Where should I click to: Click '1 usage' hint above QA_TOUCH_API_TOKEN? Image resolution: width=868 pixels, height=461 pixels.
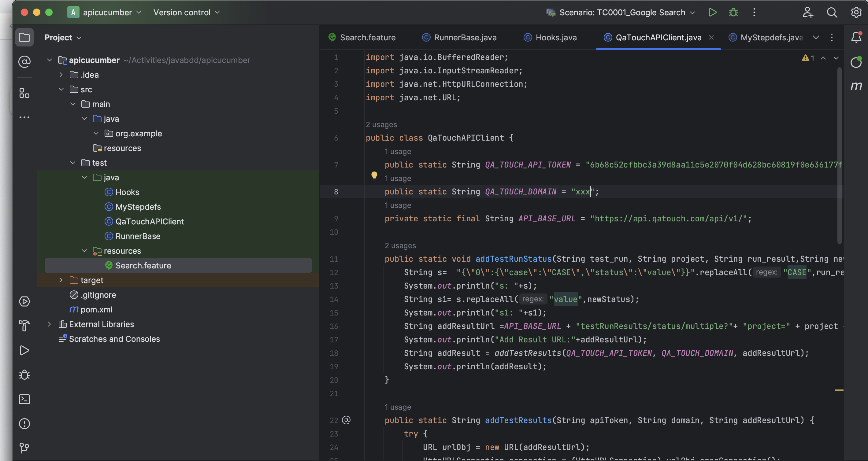(398, 152)
